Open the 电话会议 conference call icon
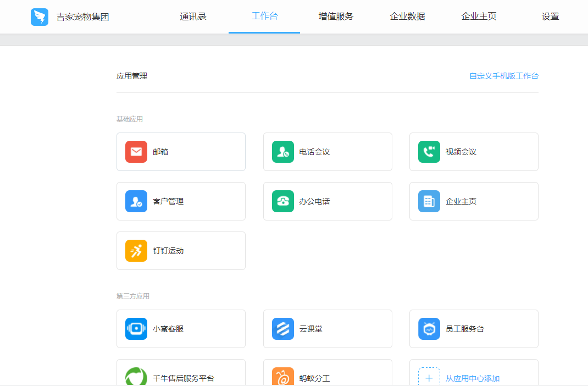Viewport: 588px width, 386px height. [283, 152]
